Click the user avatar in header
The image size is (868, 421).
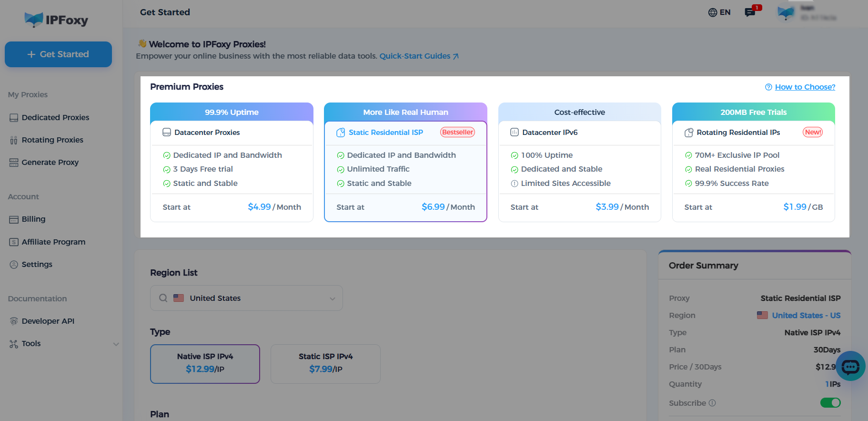click(x=786, y=13)
